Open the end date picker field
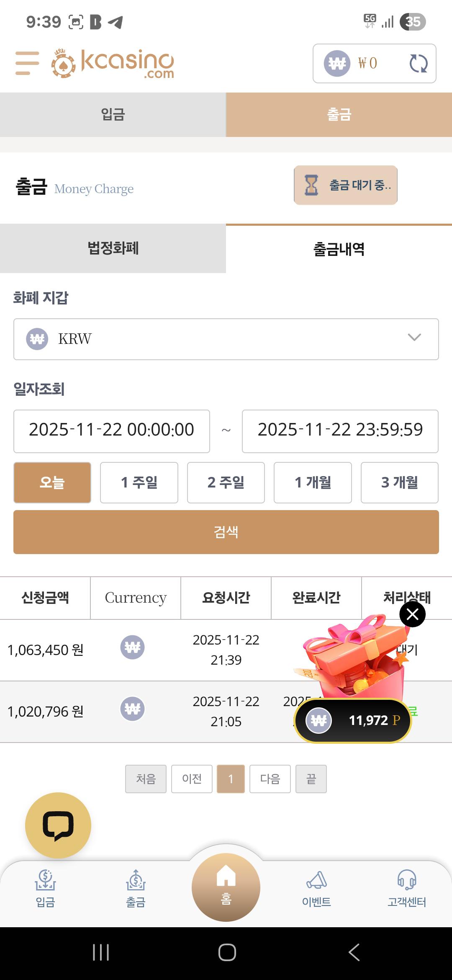This screenshot has width=452, height=980. pos(340,431)
